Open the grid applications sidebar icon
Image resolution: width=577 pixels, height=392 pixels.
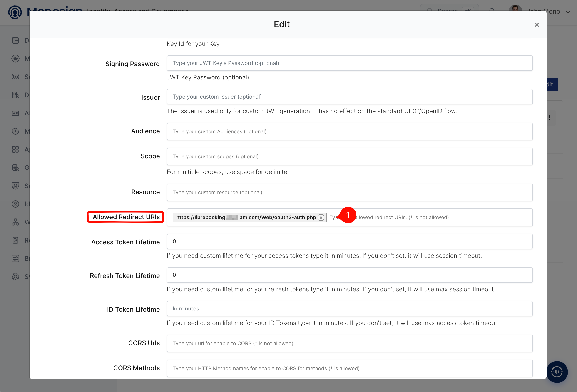(15, 149)
